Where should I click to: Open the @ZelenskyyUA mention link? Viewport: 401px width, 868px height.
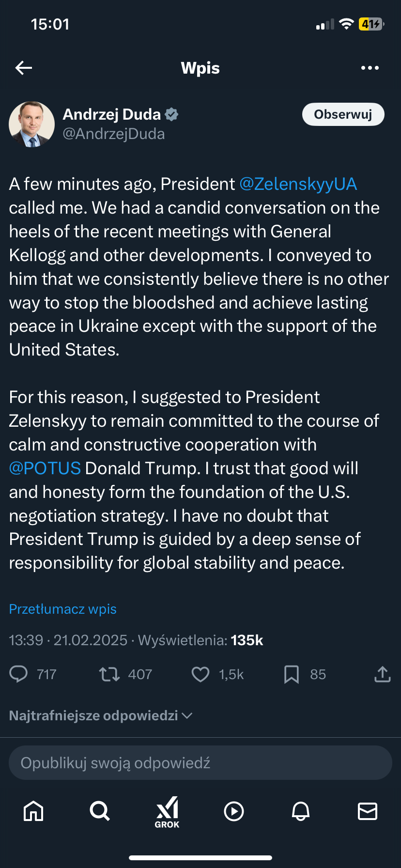tap(298, 184)
